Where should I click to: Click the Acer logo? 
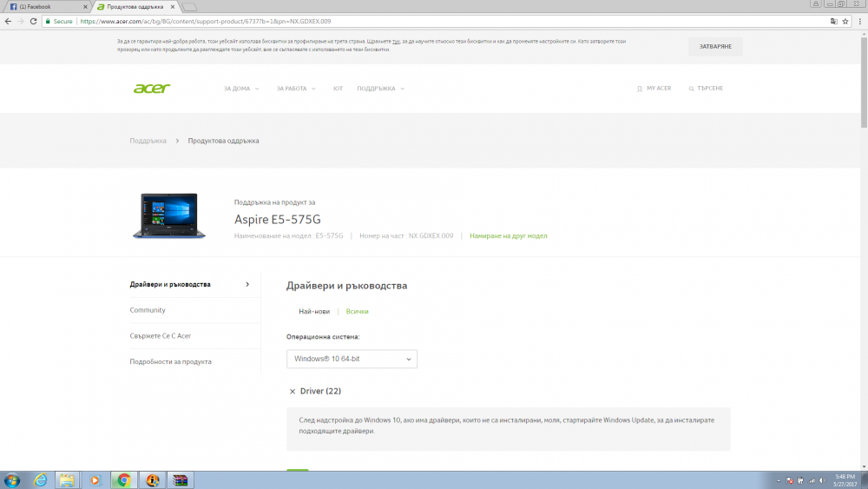click(x=152, y=89)
